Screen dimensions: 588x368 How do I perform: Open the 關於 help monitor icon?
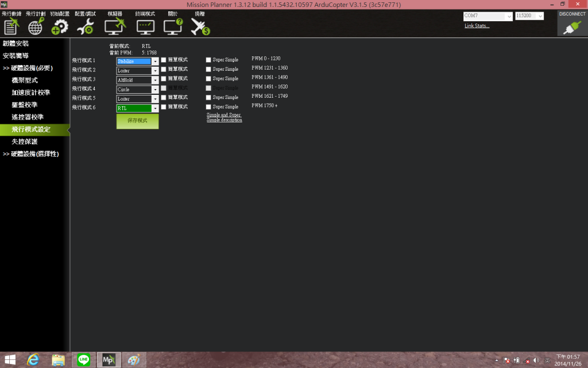click(173, 26)
